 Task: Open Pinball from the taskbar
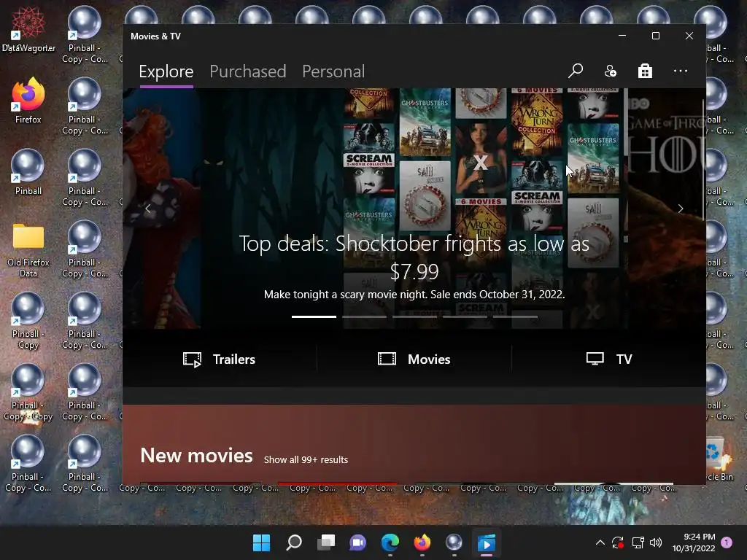click(x=454, y=542)
